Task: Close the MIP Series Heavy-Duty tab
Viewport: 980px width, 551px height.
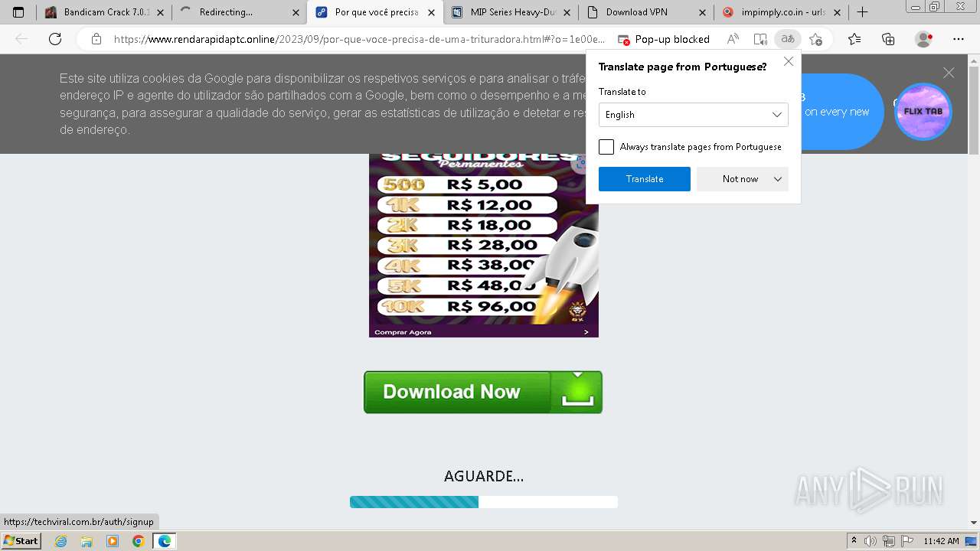Action: (x=567, y=12)
